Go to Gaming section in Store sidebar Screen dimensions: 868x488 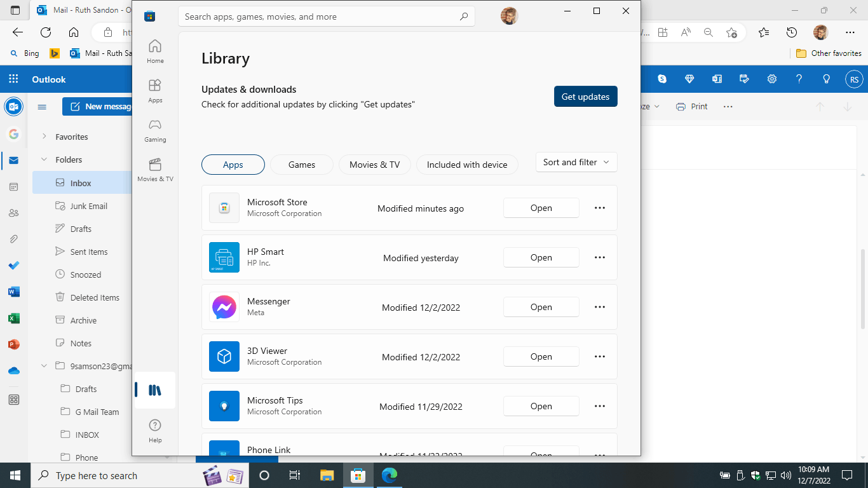point(155,130)
